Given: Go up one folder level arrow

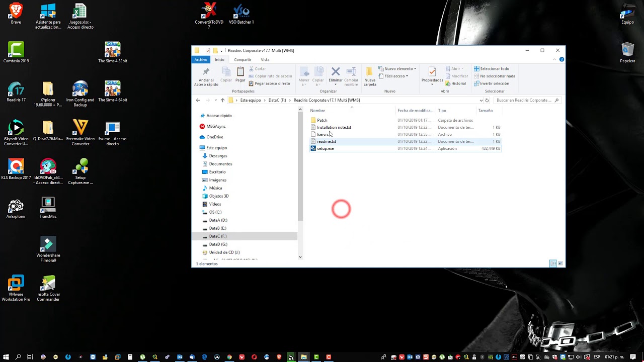Looking at the screenshot, I should pyautogui.click(x=222, y=100).
